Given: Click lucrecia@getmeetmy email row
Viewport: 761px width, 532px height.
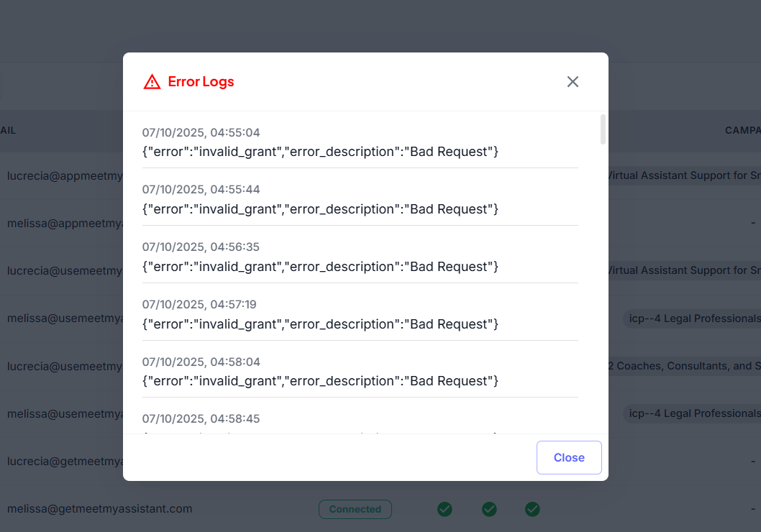Looking at the screenshot, I should (65, 461).
